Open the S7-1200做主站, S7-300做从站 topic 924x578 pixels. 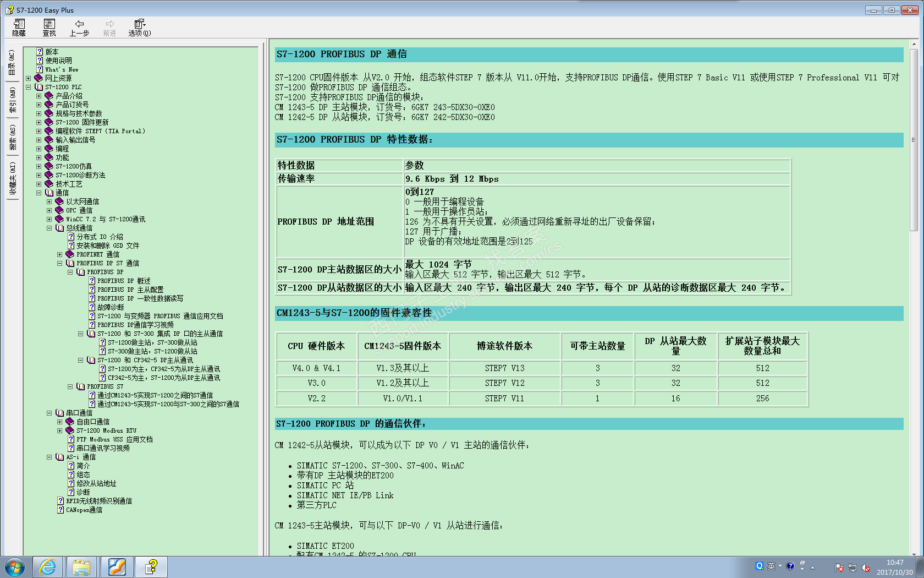tap(152, 342)
